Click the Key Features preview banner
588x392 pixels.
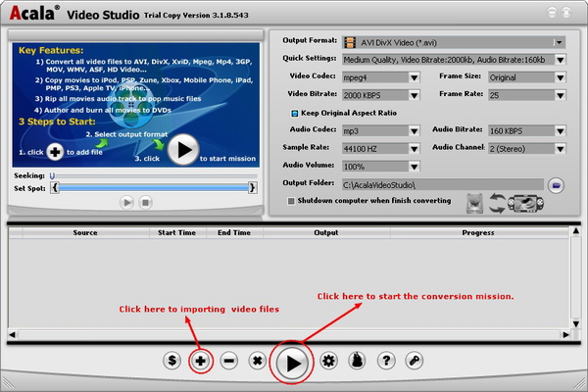point(136,105)
